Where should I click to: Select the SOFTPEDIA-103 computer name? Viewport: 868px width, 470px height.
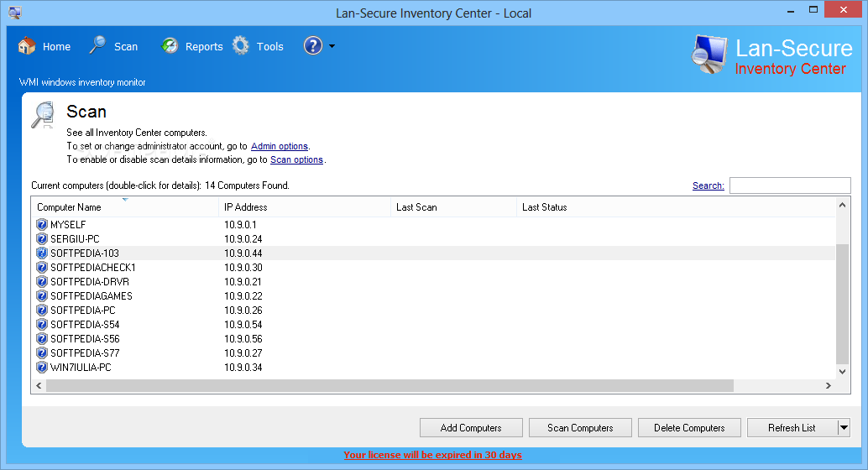tap(85, 253)
